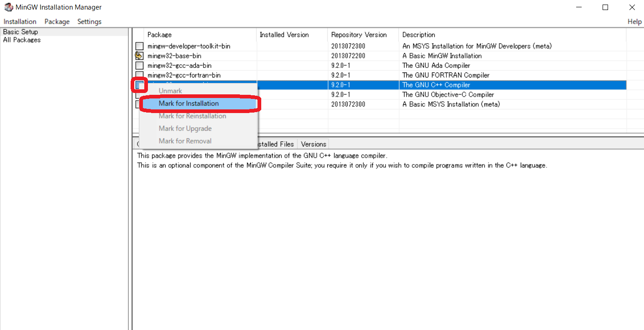The width and height of the screenshot is (644, 330).
Task: Check the mingw-developer-toolkit-bin checkbox
Action: (139, 46)
